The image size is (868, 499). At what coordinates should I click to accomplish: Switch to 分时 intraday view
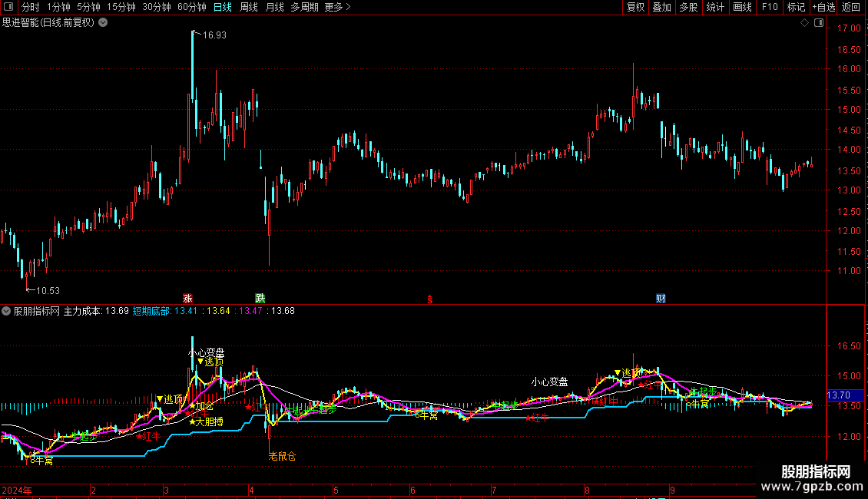[30, 8]
